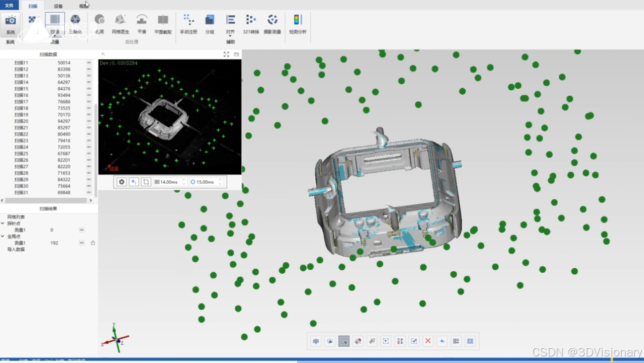Decrease the 15.00ms exposure stepper
This screenshot has height=363, width=644.
coord(220,184)
